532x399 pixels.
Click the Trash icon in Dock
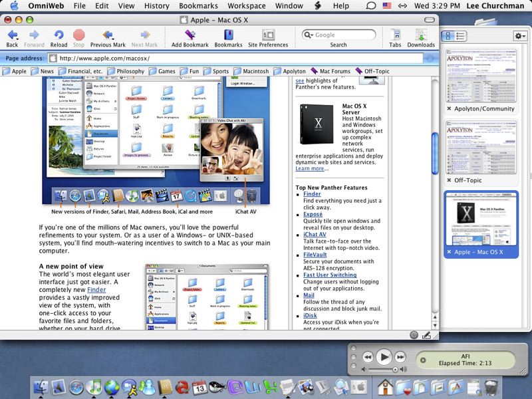pos(491,388)
